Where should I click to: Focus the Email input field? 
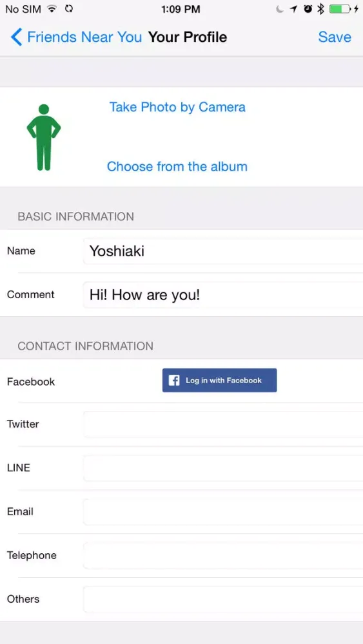click(223, 512)
